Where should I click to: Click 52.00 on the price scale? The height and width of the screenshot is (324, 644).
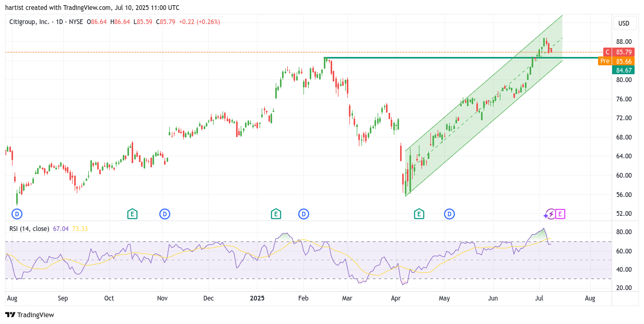pos(624,214)
